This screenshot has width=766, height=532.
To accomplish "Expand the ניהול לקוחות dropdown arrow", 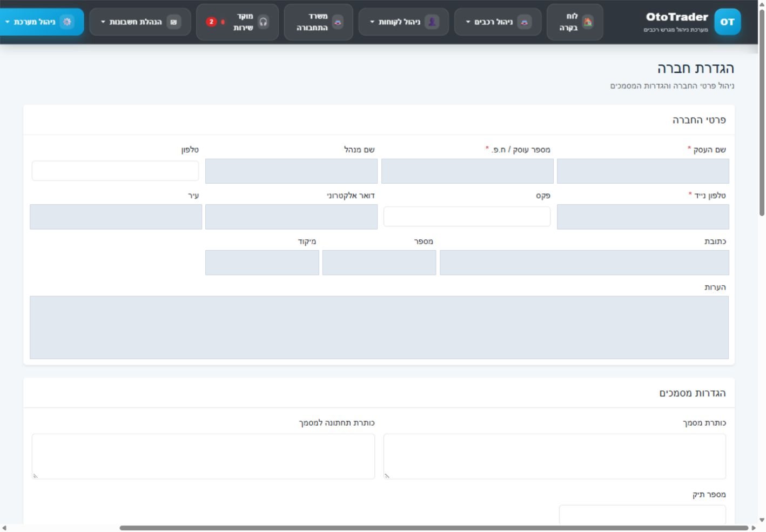I will (x=372, y=22).
